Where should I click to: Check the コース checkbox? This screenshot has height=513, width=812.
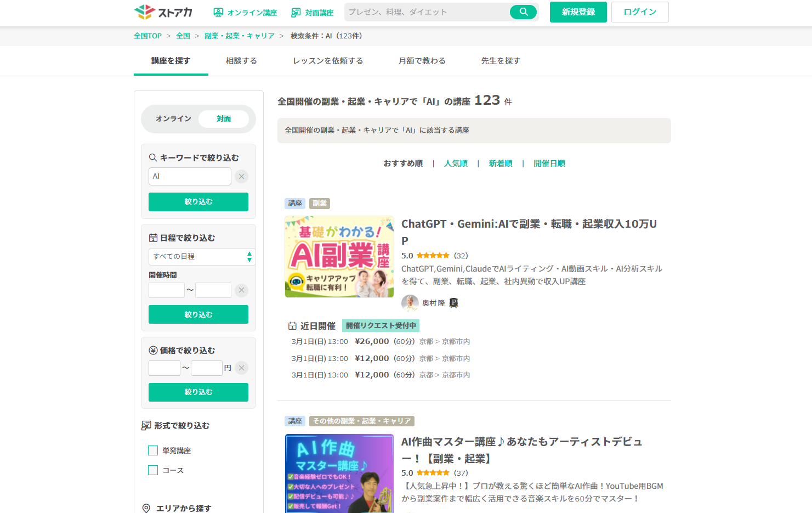pos(152,470)
